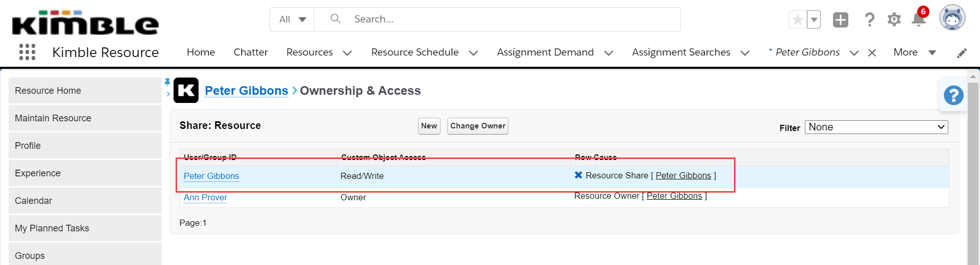Open Maintain Resource in sidebar
The image size is (980, 265).
85,118
